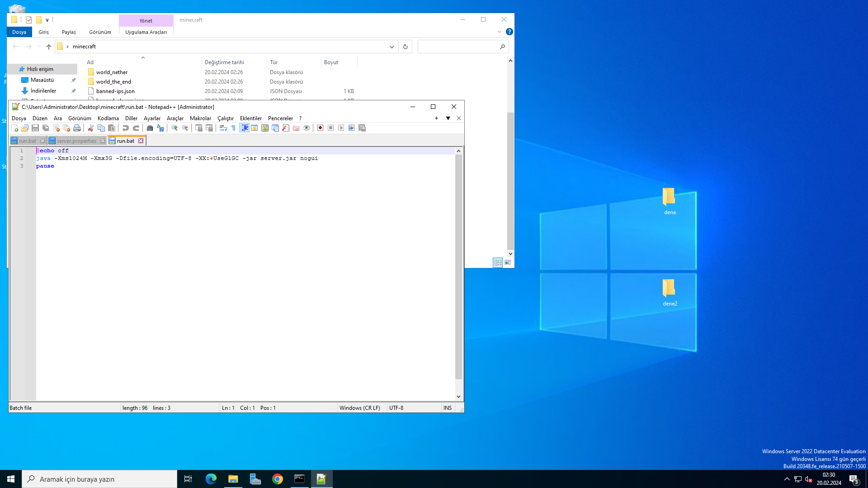Click the Zoom in toolbar icon
Screen dimensions: 868x488
coord(175,128)
